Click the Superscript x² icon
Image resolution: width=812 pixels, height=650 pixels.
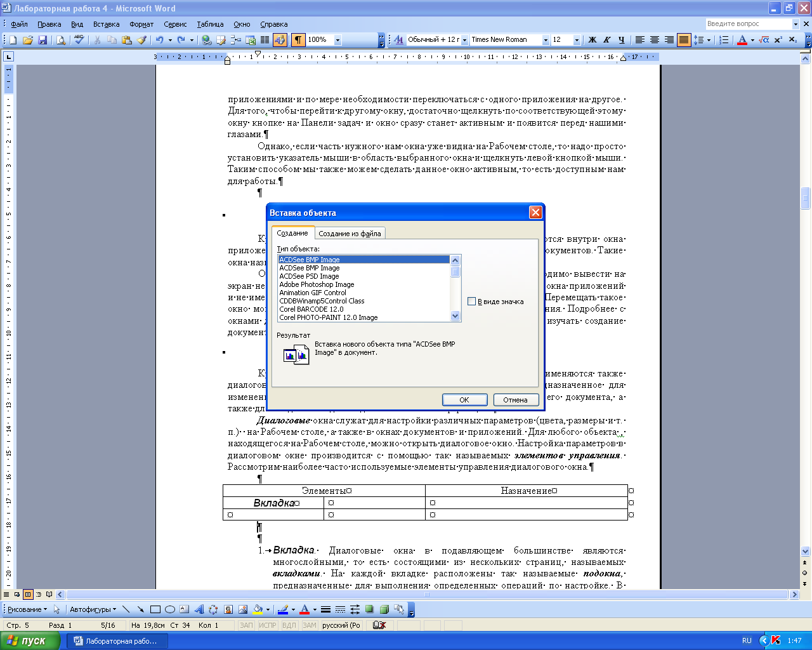point(778,40)
